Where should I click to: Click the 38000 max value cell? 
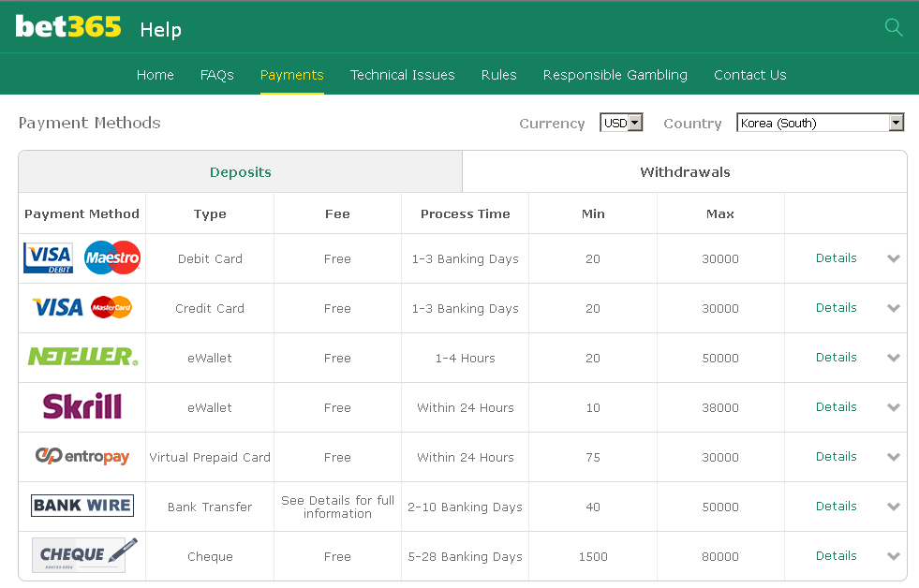click(720, 407)
